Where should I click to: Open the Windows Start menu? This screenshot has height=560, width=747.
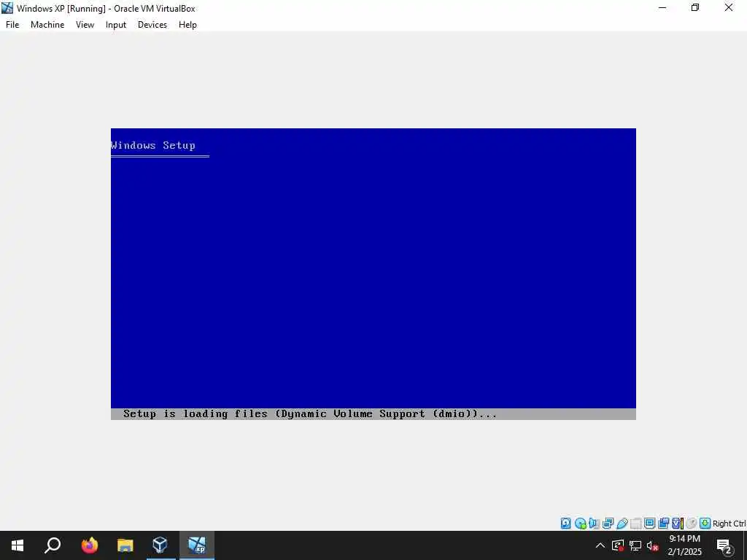coord(18,545)
